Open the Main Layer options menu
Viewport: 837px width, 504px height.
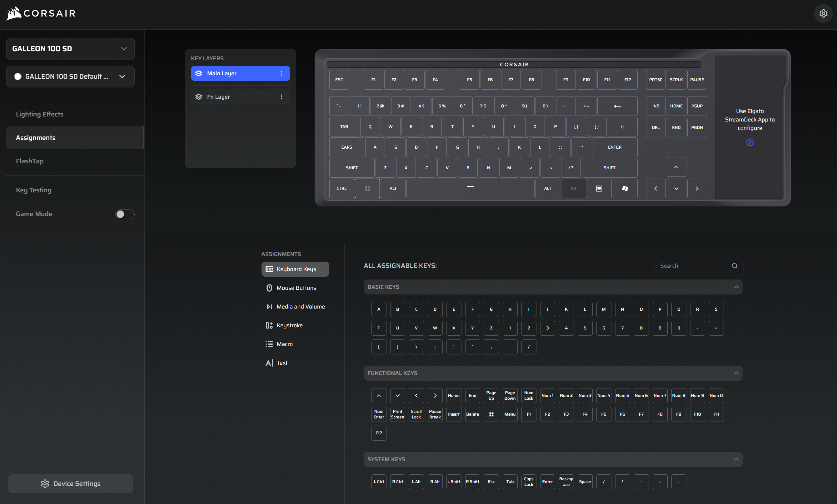(281, 73)
